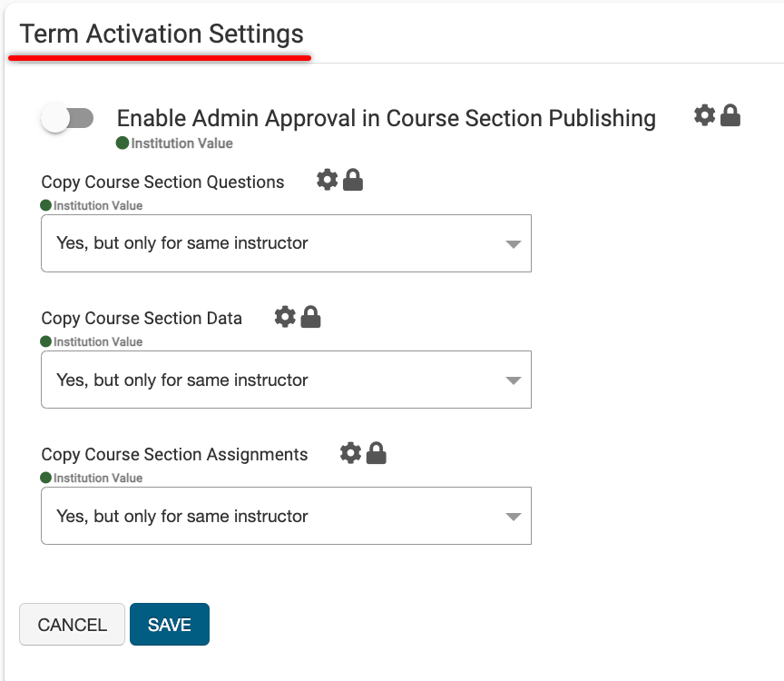This screenshot has width=784, height=681.
Task: Click gear icon beside Enable Admin Approval
Action: click(704, 115)
